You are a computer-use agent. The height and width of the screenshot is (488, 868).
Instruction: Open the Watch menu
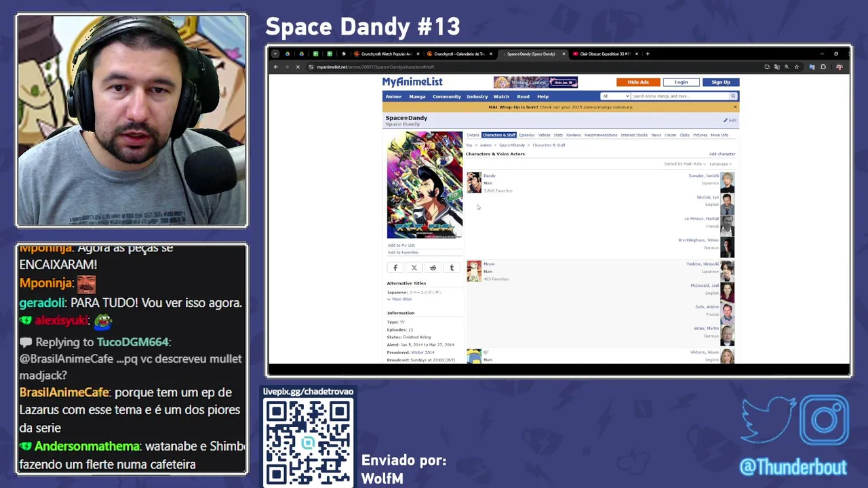(501, 96)
